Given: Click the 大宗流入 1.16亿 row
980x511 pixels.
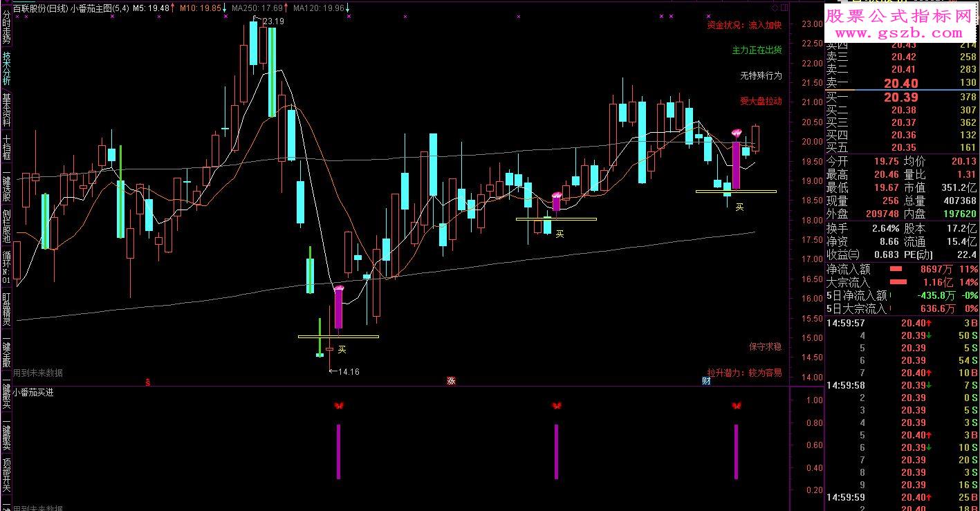Looking at the screenshot, I should click(x=902, y=282).
